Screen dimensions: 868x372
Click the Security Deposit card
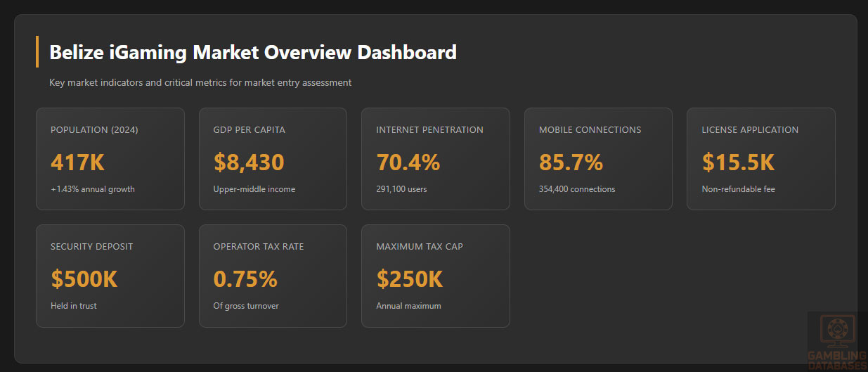[110, 276]
